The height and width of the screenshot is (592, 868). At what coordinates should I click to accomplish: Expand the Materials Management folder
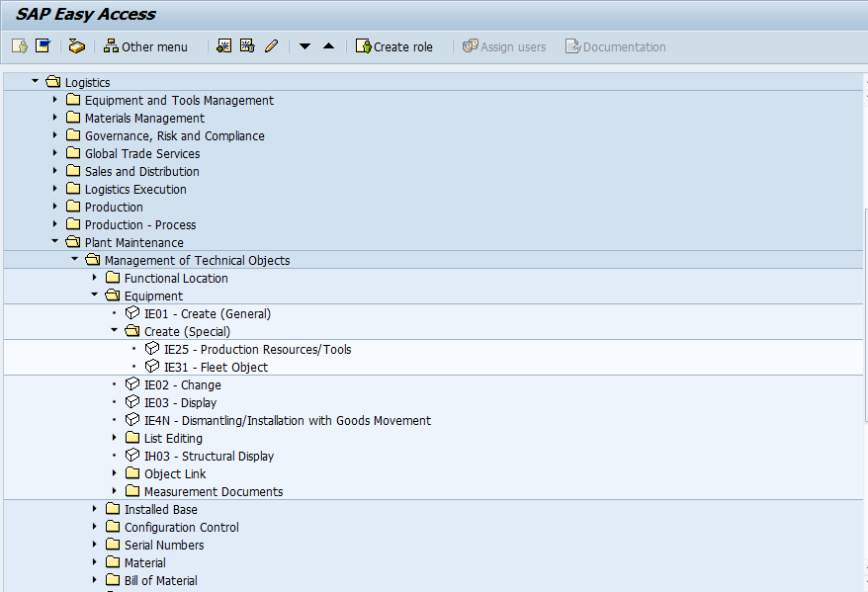click(x=54, y=118)
